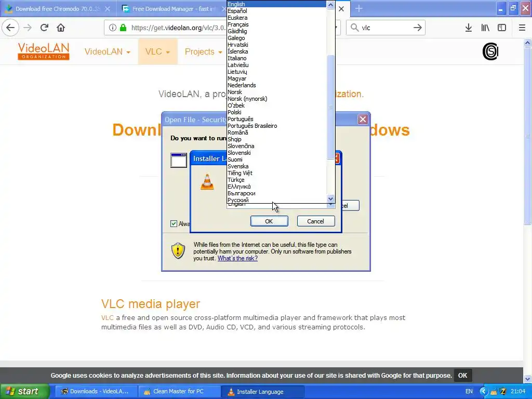Viewport: 532px width, 399px height.
Task: Go back with the browser back arrow
Action: tap(10, 28)
